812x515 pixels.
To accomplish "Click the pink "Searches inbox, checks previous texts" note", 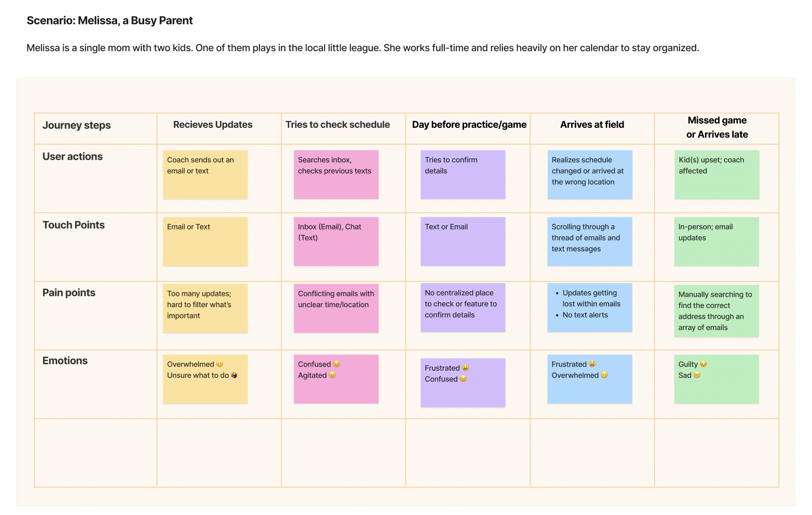I will point(336,175).
